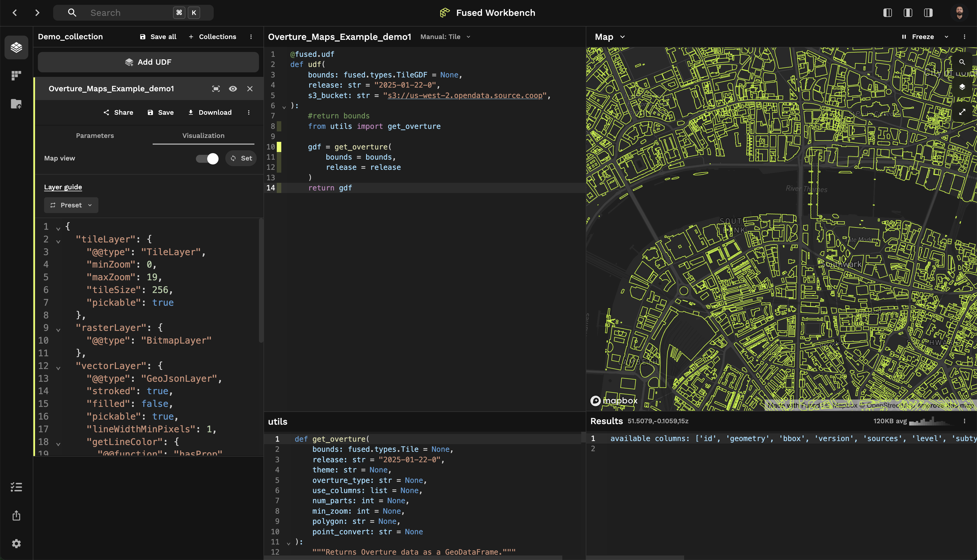This screenshot has width=977, height=560.
Task: Click the Overture_Maps_Example_demo1 row in the UDF list
Action: (x=148, y=89)
